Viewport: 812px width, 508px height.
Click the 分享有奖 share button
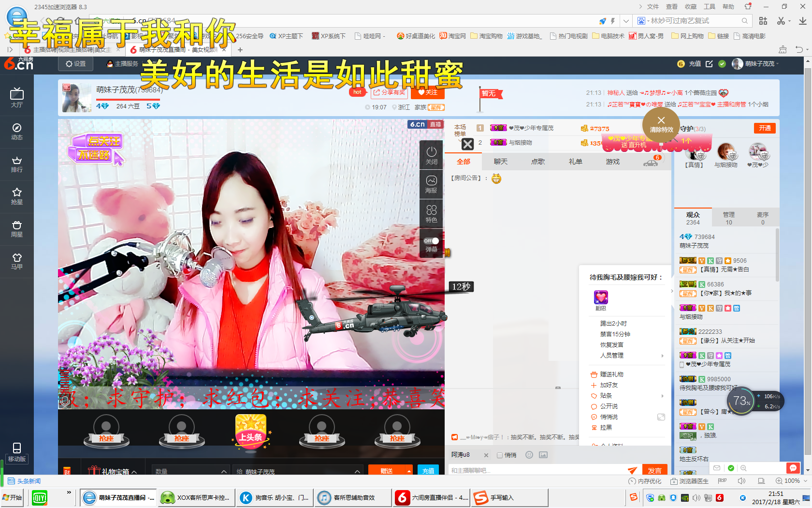pyautogui.click(x=390, y=92)
